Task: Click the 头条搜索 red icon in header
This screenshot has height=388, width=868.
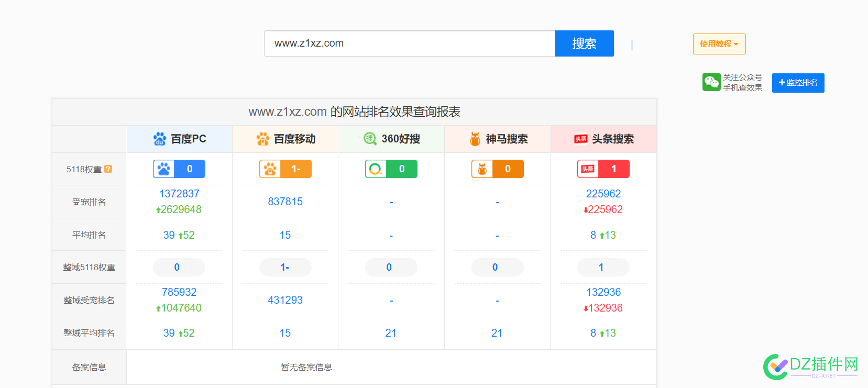Action: click(x=581, y=139)
